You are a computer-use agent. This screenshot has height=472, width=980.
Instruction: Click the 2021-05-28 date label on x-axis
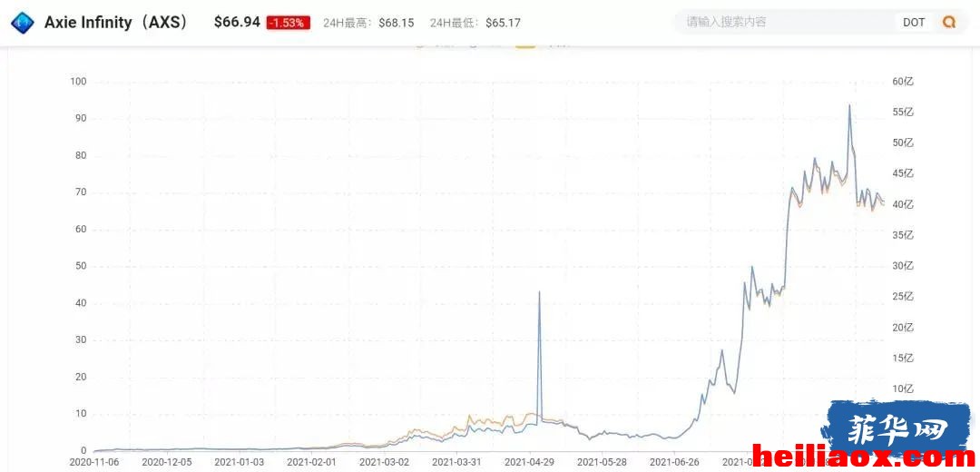click(602, 461)
